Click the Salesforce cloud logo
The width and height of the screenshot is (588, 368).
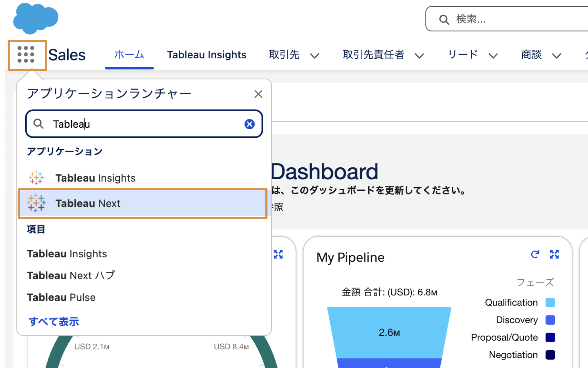coord(35,18)
